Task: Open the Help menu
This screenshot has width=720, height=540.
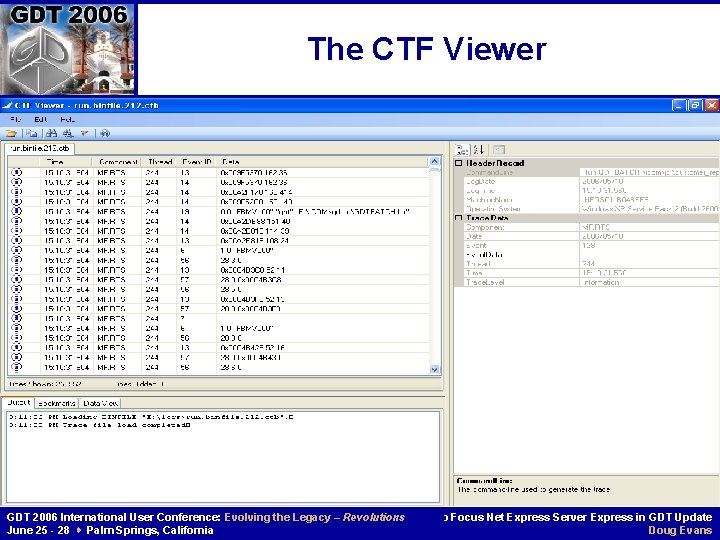Action: coord(68,119)
